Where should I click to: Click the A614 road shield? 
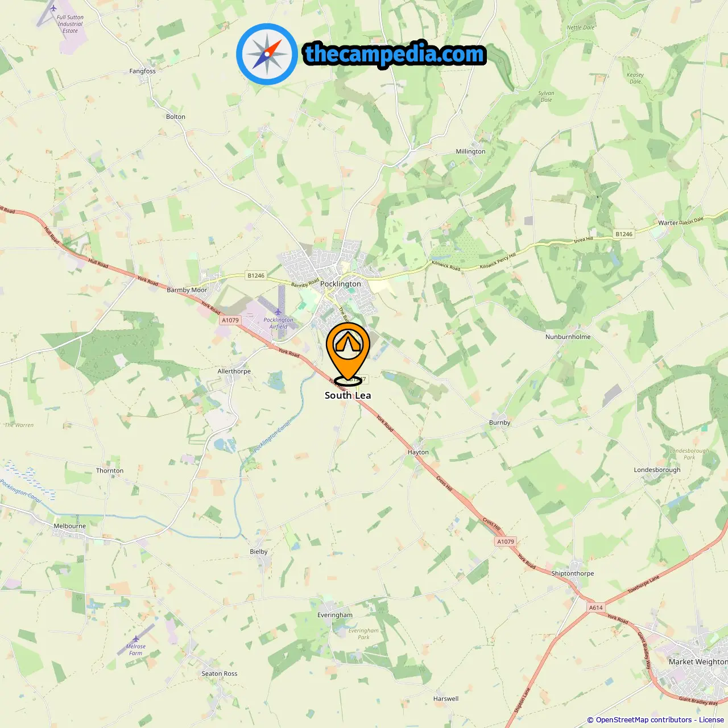click(x=596, y=607)
